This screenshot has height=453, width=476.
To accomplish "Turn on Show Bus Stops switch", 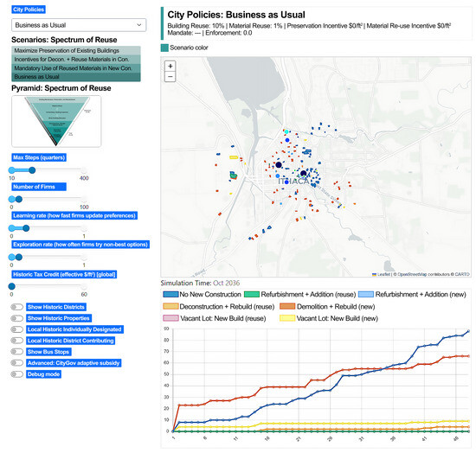I will coord(16,352).
